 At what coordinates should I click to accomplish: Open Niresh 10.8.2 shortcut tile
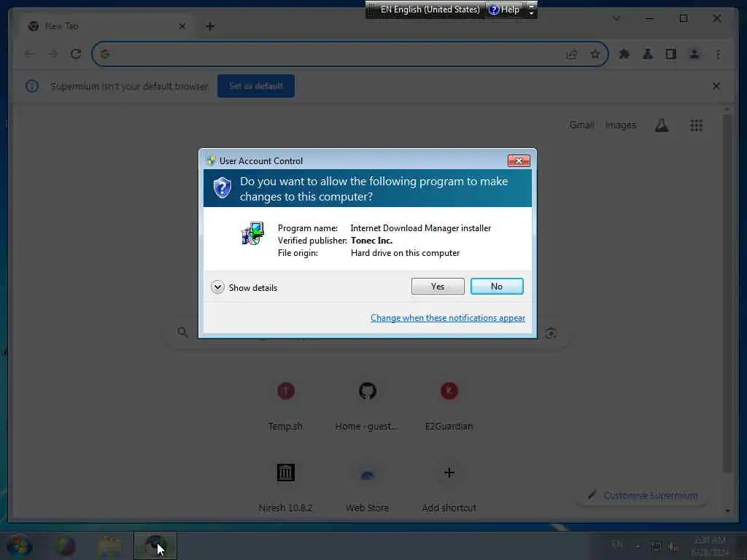click(x=285, y=486)
